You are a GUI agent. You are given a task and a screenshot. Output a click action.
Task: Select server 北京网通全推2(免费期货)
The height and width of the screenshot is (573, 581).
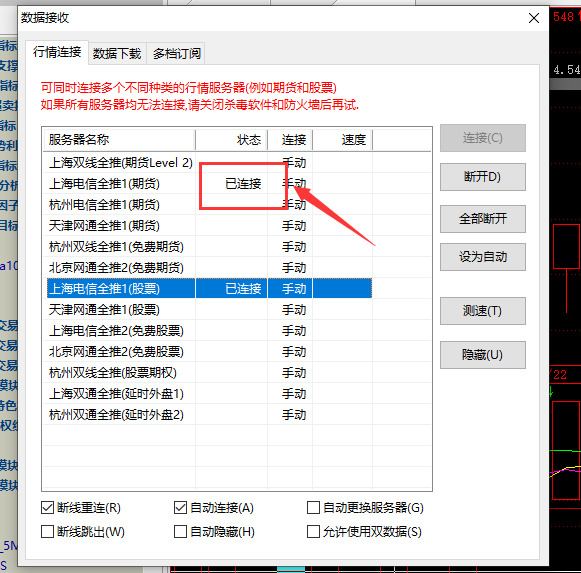116,268
